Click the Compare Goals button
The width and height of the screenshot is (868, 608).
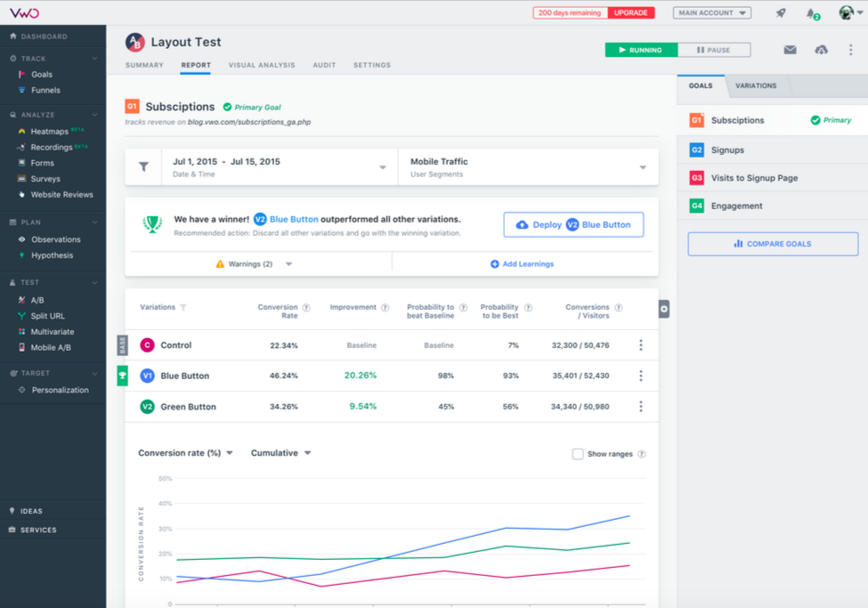coord(773,244)
